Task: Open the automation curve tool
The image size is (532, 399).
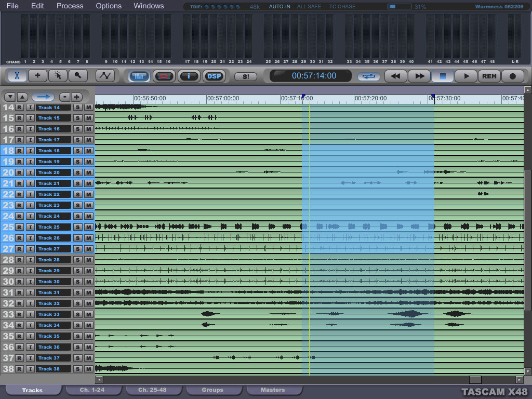Action: 105,76
